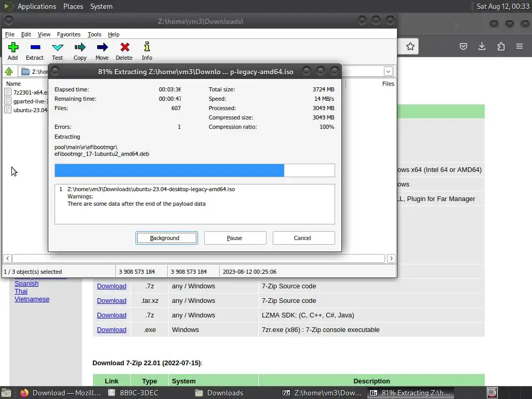Click the Add toolbar icon in 7-Zip
The height and width of the screenshot is (399, 532).
(13, 51)
